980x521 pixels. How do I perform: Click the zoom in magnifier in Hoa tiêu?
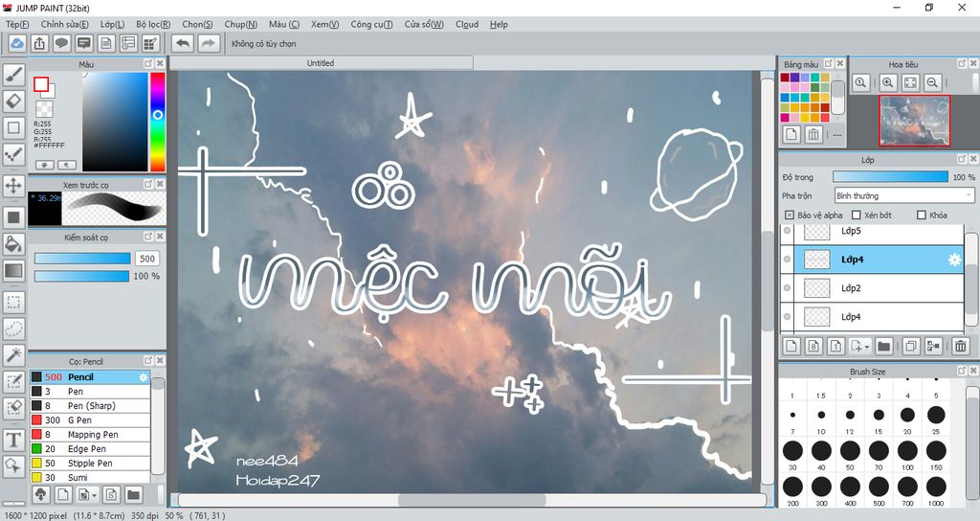[888, 82]
